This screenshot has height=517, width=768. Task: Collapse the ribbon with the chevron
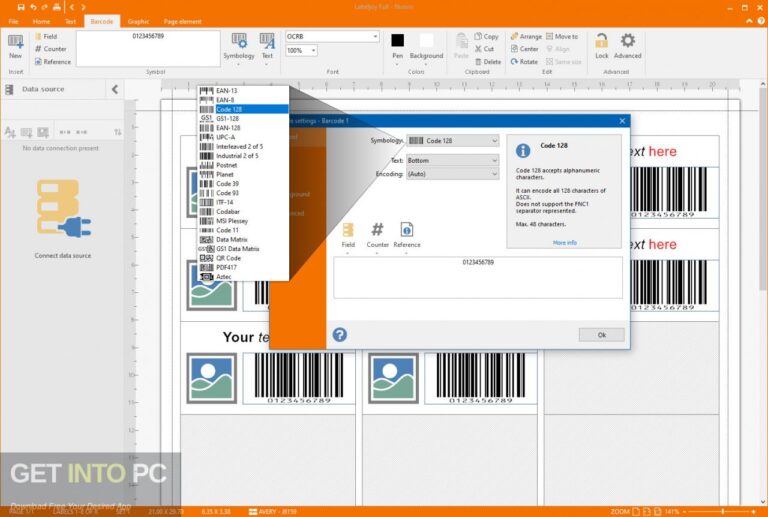point(749,21)
